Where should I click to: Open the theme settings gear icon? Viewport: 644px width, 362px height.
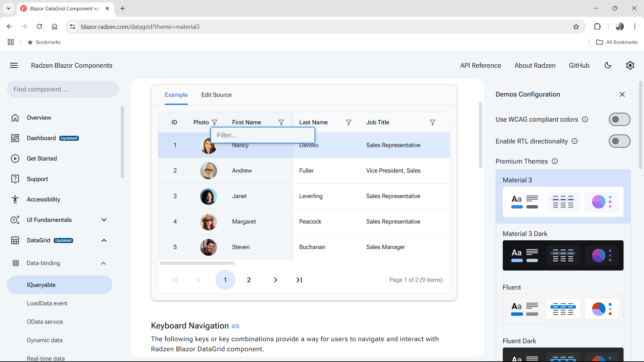point(630,65)
